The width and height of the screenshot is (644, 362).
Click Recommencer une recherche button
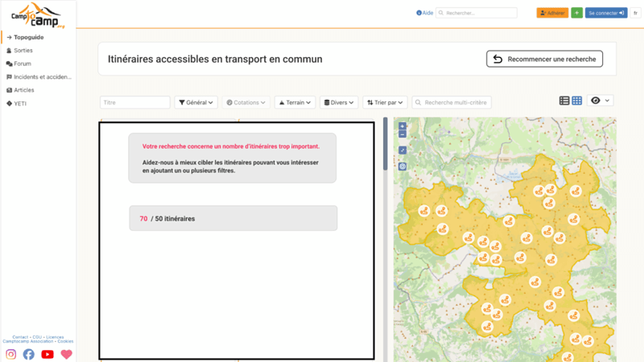[544, 60]
